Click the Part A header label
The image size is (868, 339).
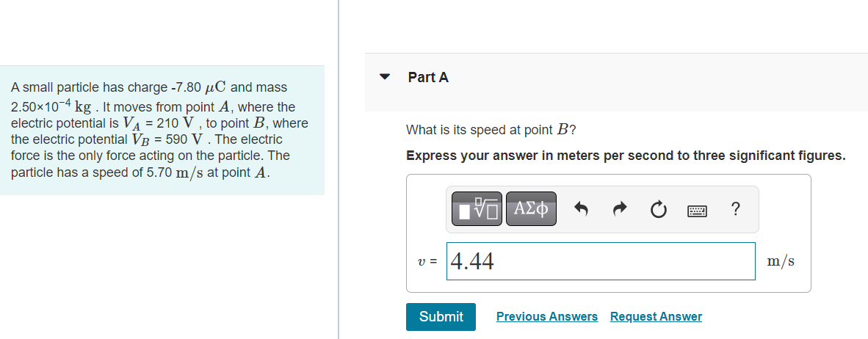(x=428, y=78)
